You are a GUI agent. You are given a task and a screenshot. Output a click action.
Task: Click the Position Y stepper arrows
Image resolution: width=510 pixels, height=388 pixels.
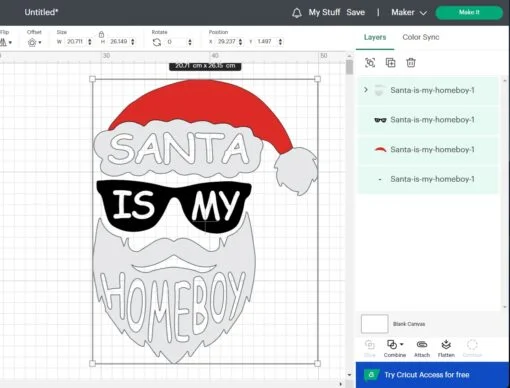(280, 42)
